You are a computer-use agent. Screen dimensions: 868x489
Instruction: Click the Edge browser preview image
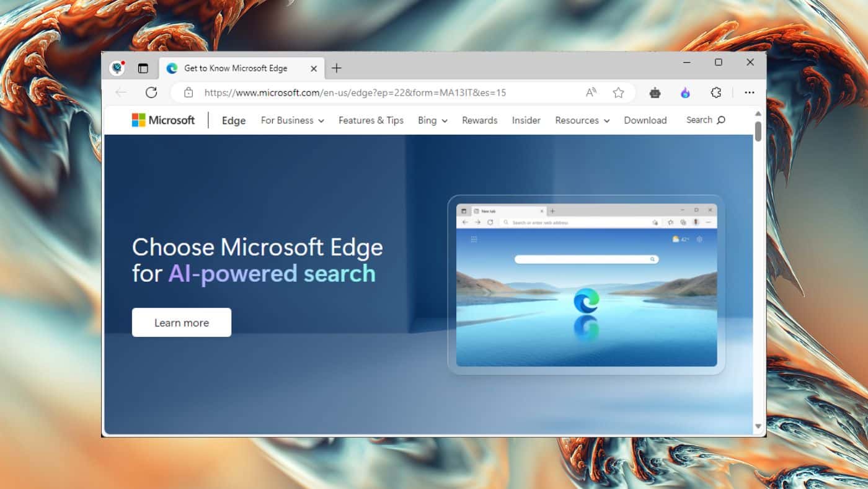[587, 285]
